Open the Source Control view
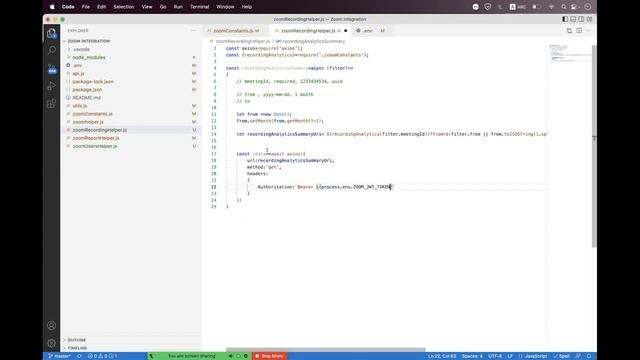The image size is (640, 360). tap(51, 68)
